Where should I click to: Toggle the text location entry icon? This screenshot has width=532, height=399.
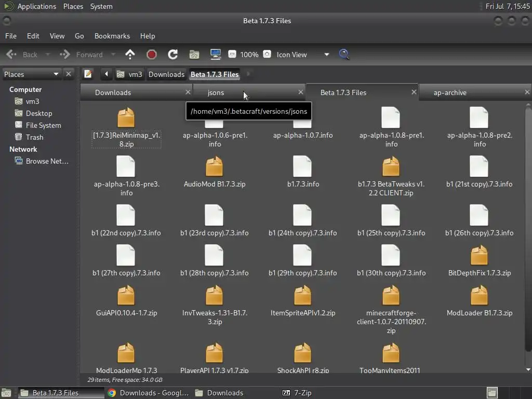pyautogui.click(x=88, y=74)
